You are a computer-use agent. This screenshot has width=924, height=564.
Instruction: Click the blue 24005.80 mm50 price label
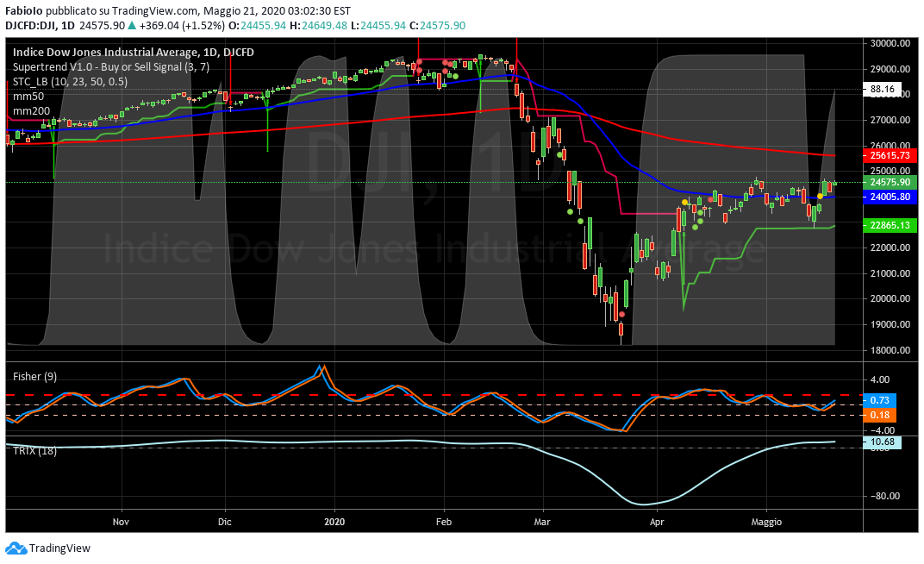(x=890, y=197)
